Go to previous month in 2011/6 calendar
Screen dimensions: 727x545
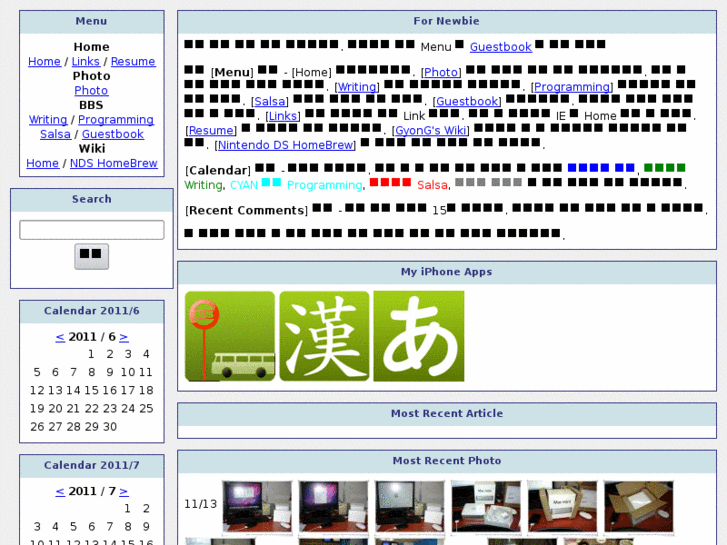click(60, 337)
